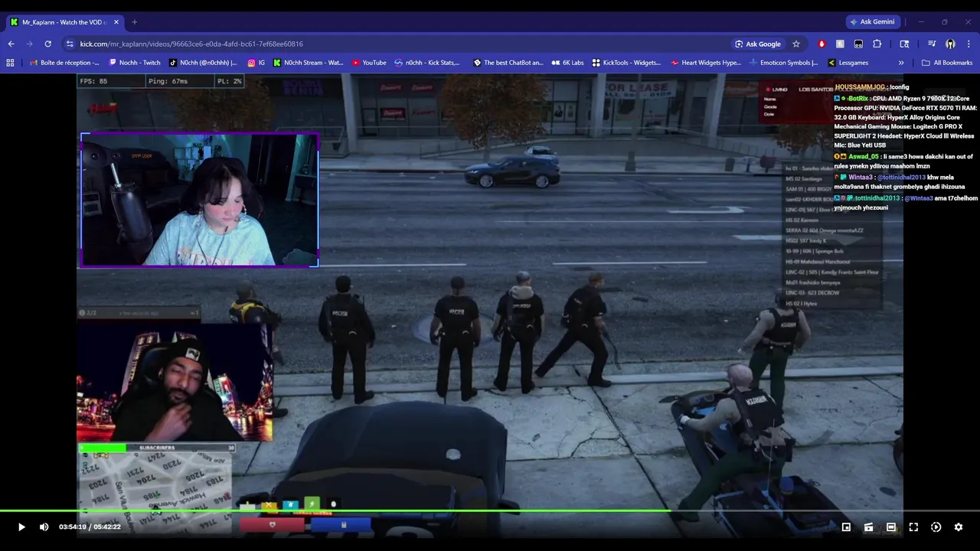Open The best ChatBot bookmark

coord(508,63)
